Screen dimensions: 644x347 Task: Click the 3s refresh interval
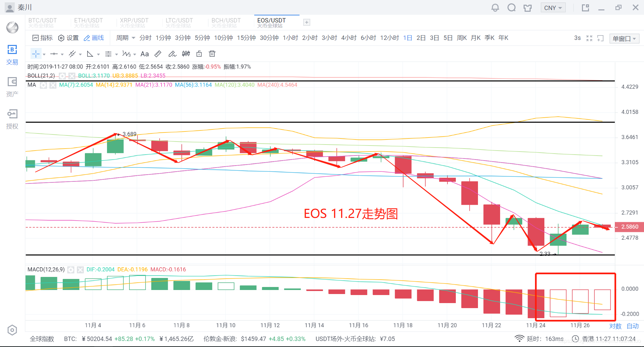tap(577, 38)
